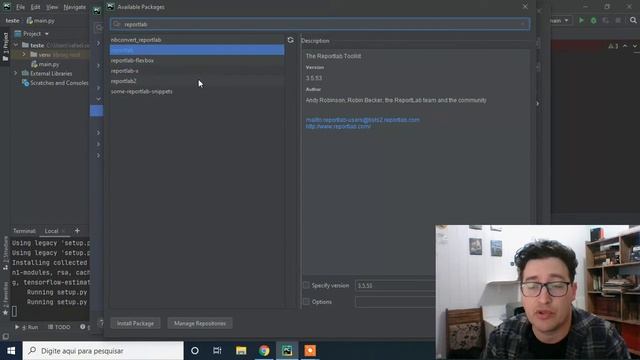
Task: Click the gray Stop square icon
Action: 618,20
